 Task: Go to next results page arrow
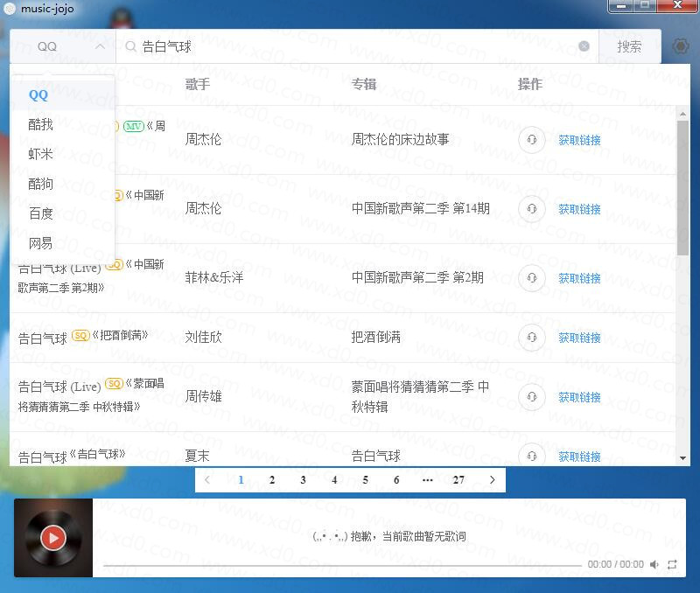click(492, 479)
